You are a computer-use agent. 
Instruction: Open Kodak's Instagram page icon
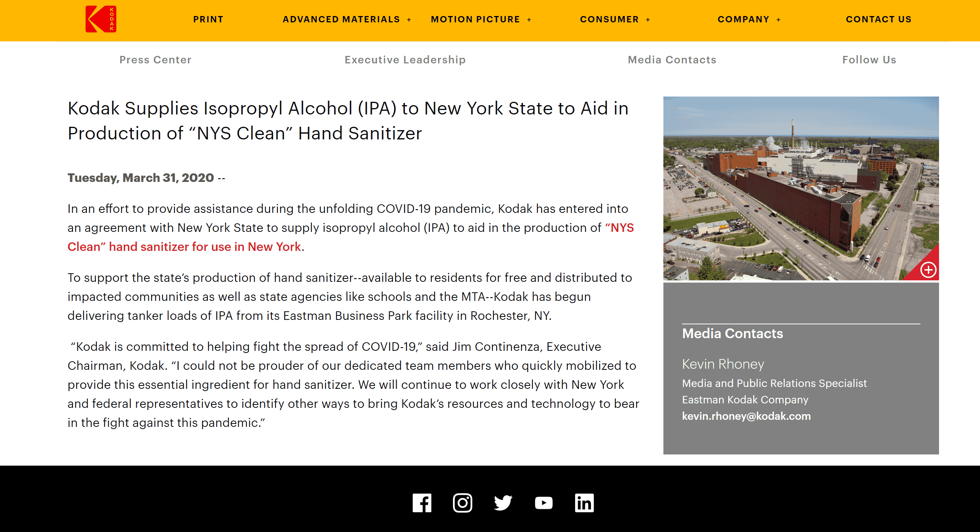(463, 503)
